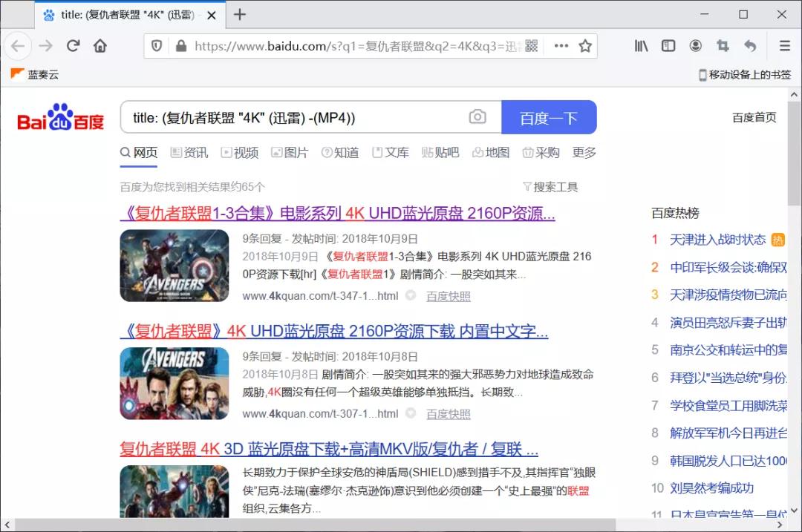Click the Baidu search input field
The image size is (802, 532).
click(297, 117)
